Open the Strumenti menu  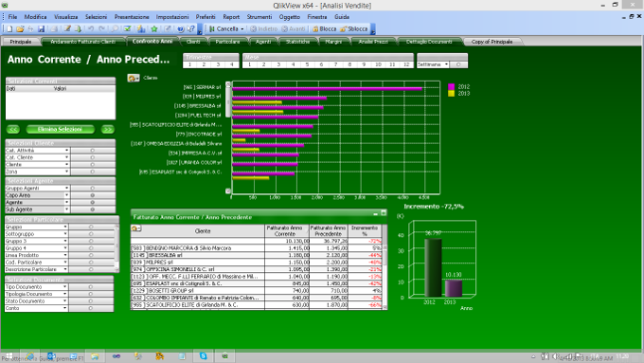(x=259, y=17)
